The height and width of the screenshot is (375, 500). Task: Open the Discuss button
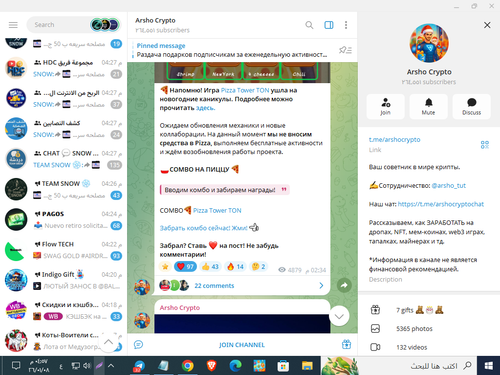click(x=471, y=107)
